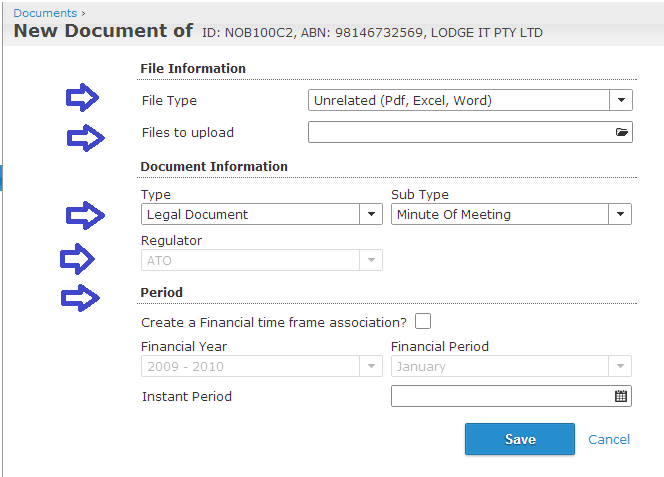This screenshot has height=477, width=664.
Task: Click the blue arrow beside Period heading
Action: point(80,298)
